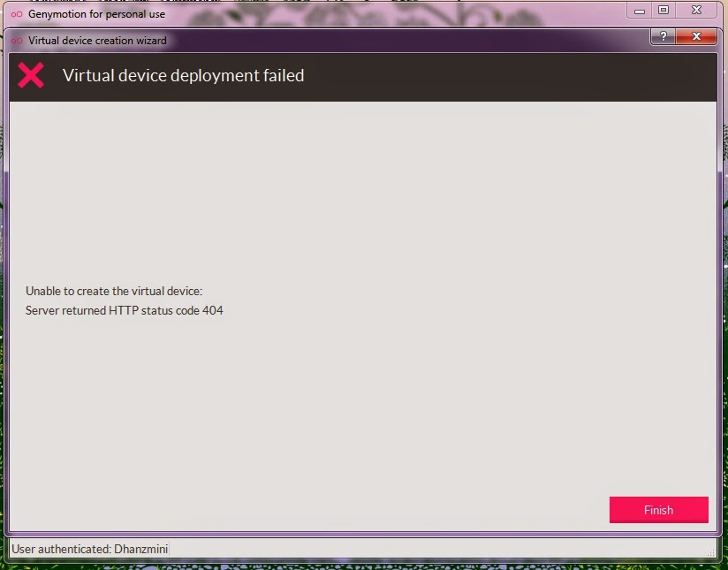Open wizard help via the question mark icon
The height and width of the screenshot is (570, 728).
coord(662,37)
